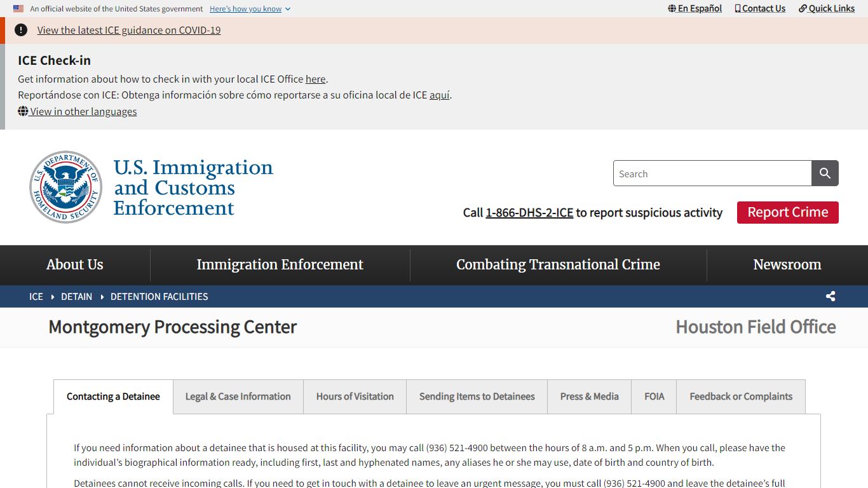Click the Houston Field Office heading

(x=756, y=327)
